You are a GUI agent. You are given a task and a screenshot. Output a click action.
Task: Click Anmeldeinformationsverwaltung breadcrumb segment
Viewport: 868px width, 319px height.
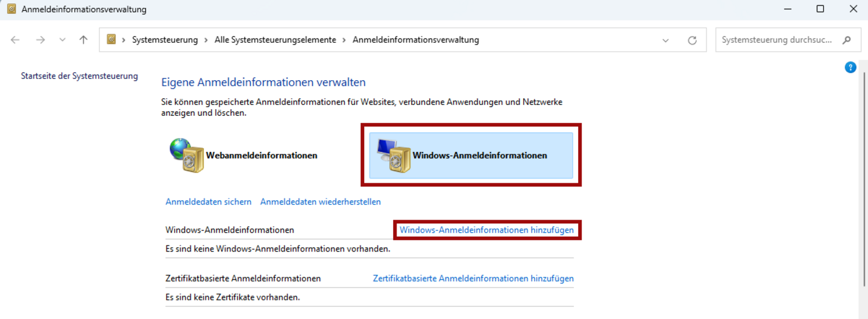pos(416,40)
